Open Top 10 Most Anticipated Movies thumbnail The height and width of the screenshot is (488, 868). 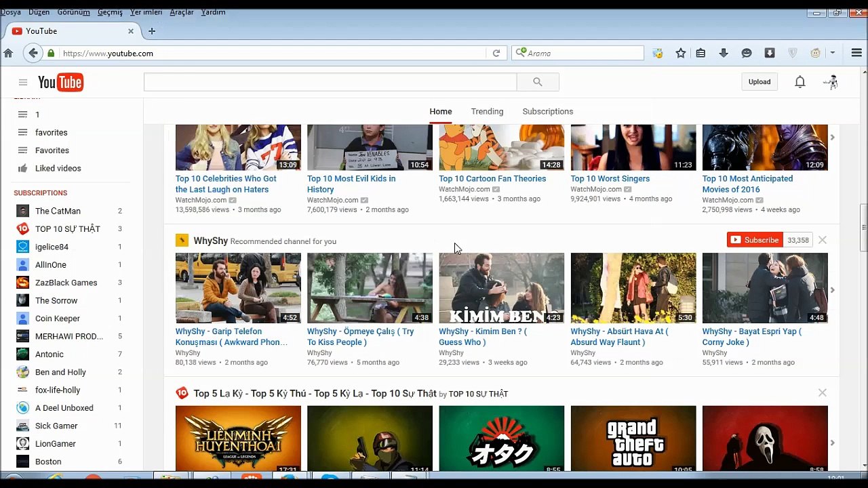(x=765, y=147)
